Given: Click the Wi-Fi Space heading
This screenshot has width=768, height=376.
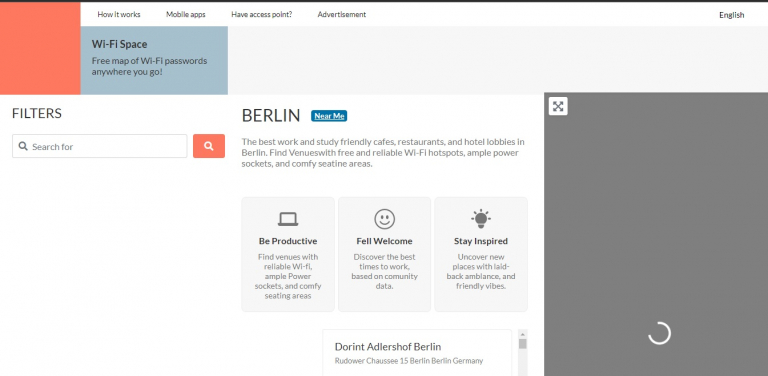Looking at the screenshot, I should [120, 44].
